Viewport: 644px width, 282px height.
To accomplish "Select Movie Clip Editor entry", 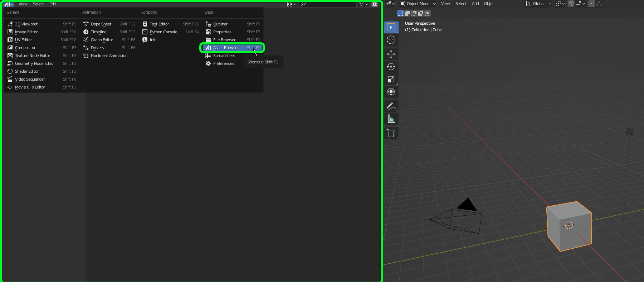I will point(42,87).
